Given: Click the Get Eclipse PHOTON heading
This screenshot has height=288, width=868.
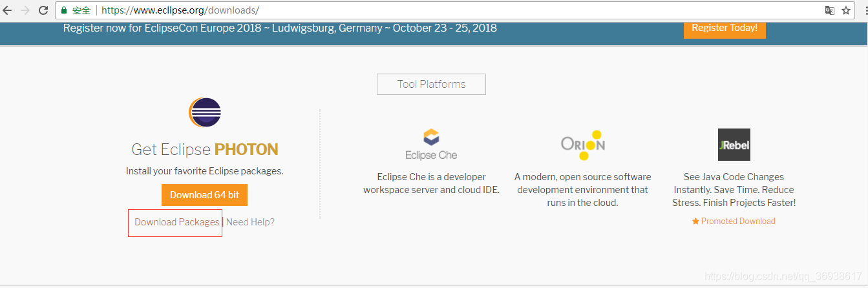Looking at the screenshot, I should tap(205, 150).
